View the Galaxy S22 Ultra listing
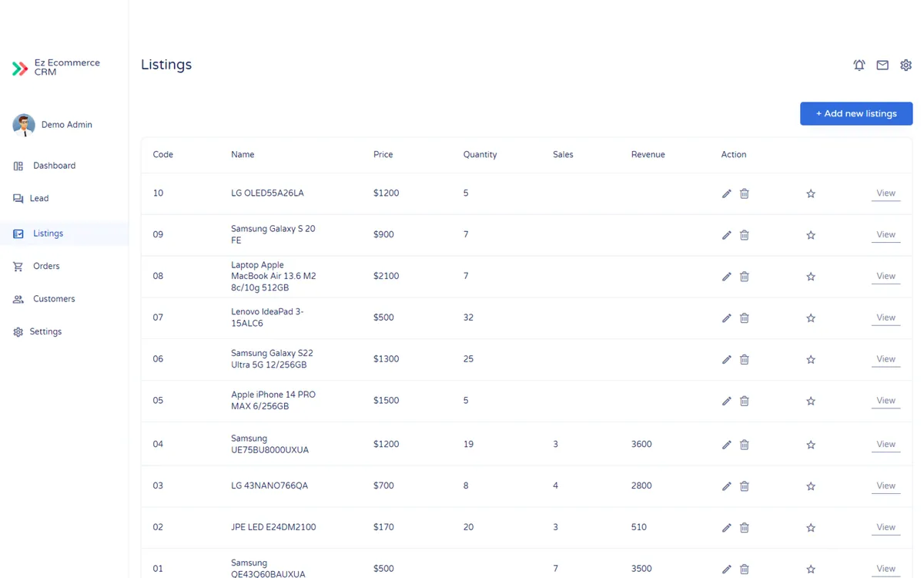 click(885, 360)
